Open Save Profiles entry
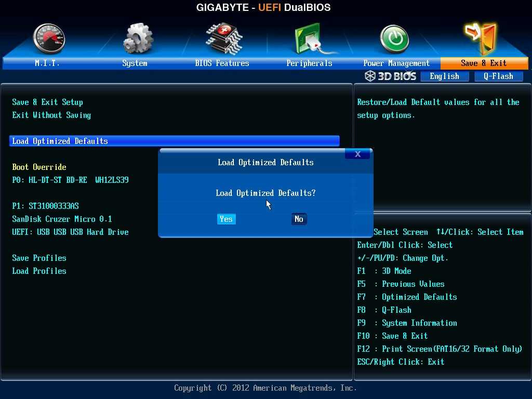532x399 pixels. (x=39, y=258)
